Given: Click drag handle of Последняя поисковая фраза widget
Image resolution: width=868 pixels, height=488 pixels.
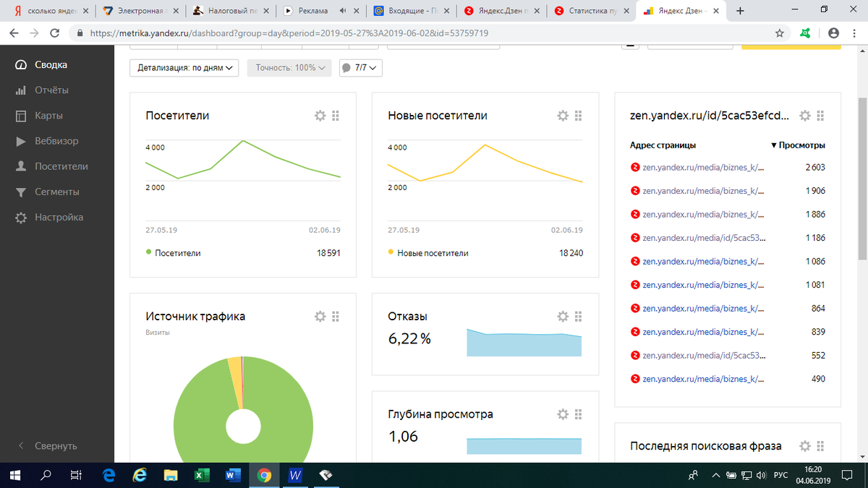Looking at the screenshot, I should tap(820, 446).
